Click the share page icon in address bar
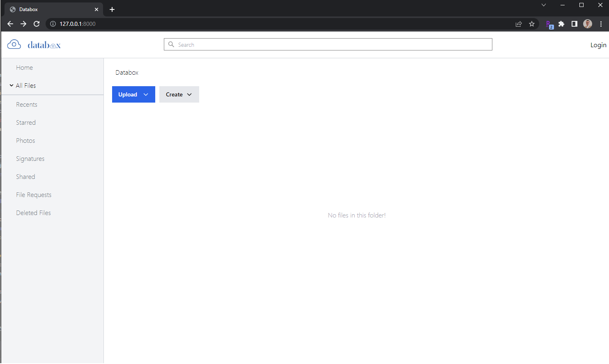Image resolution: width=609 pixels, height=364 pixels. pyautogui.click(x=519, y=24)
